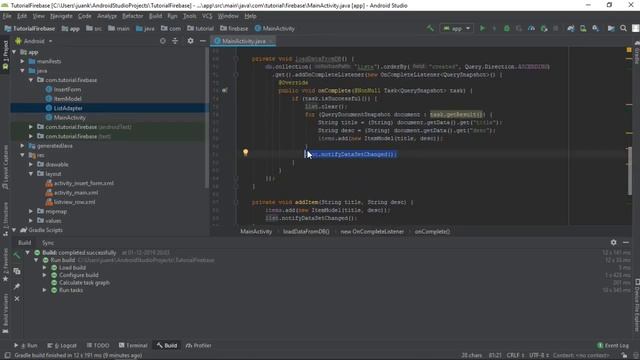Open the Logcat tool window
Viewport: 640px width, 360px height.
[62, 345]
